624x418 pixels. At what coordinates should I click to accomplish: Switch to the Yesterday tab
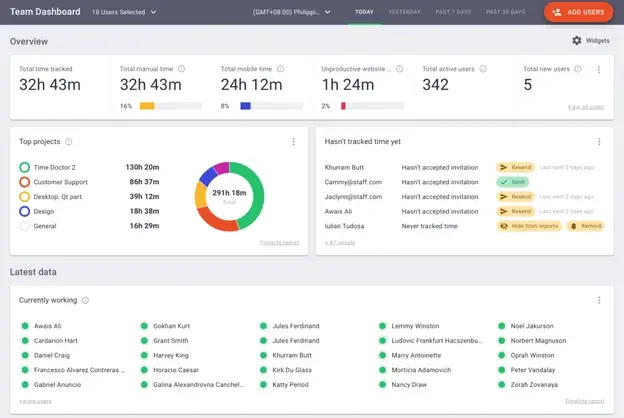point(404,12)
